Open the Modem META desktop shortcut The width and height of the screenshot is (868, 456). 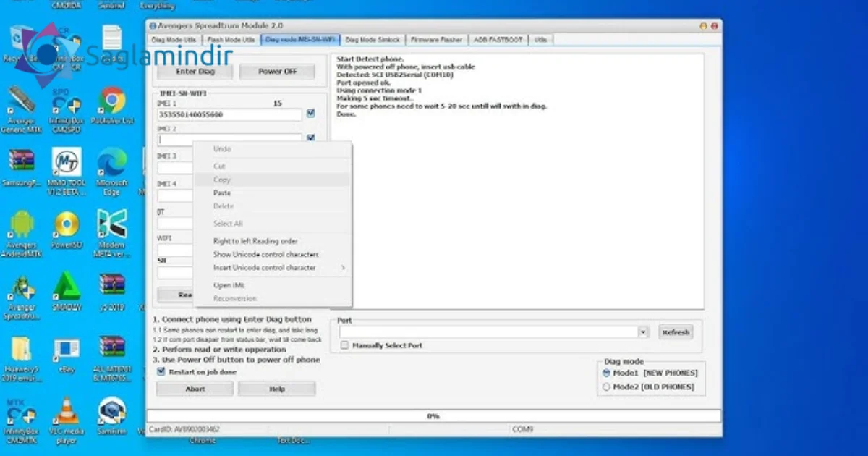(112, 234)
